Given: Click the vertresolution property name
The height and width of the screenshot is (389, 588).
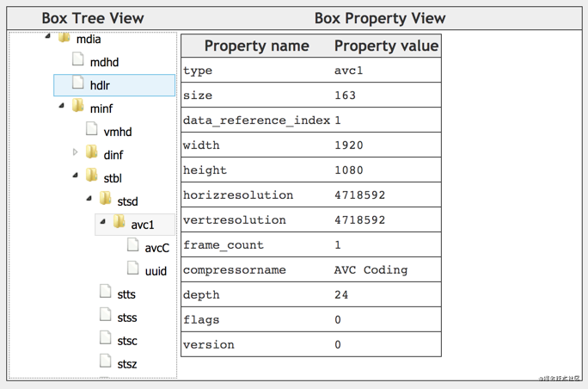Looking at the screenshot, I should [x=235, y=220].
